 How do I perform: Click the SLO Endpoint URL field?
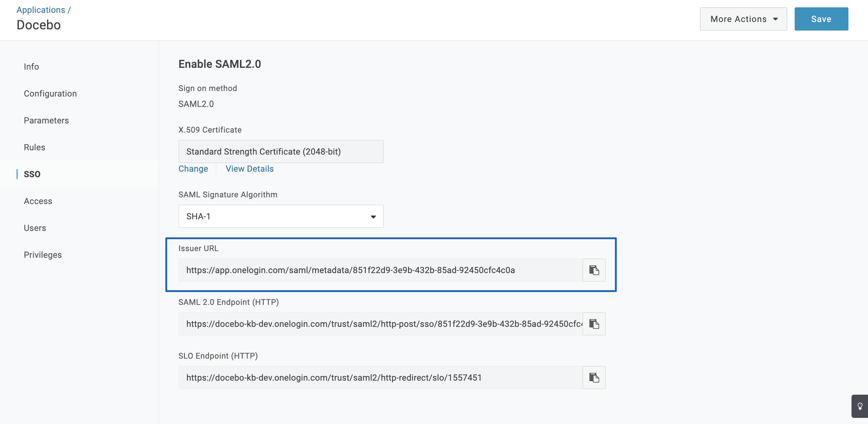point(381,378)
